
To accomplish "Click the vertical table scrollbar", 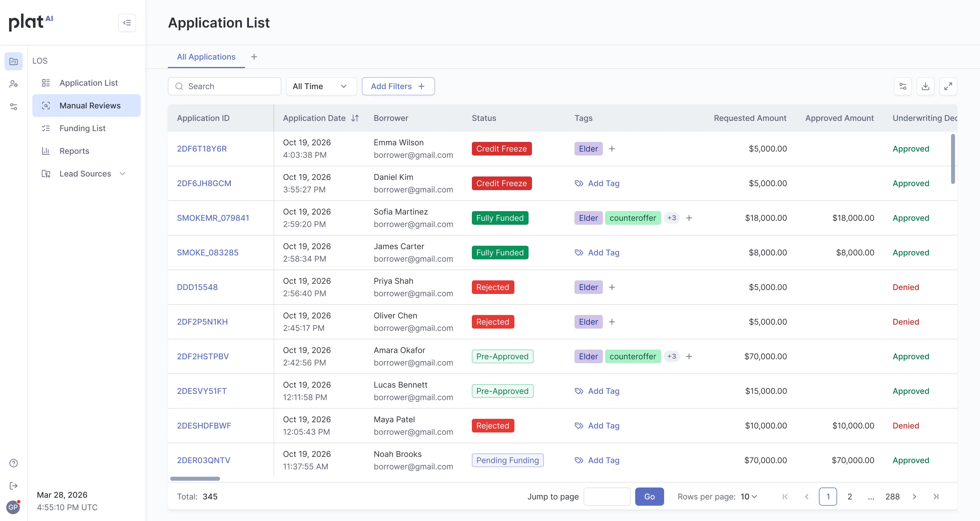I will (952, 158).
